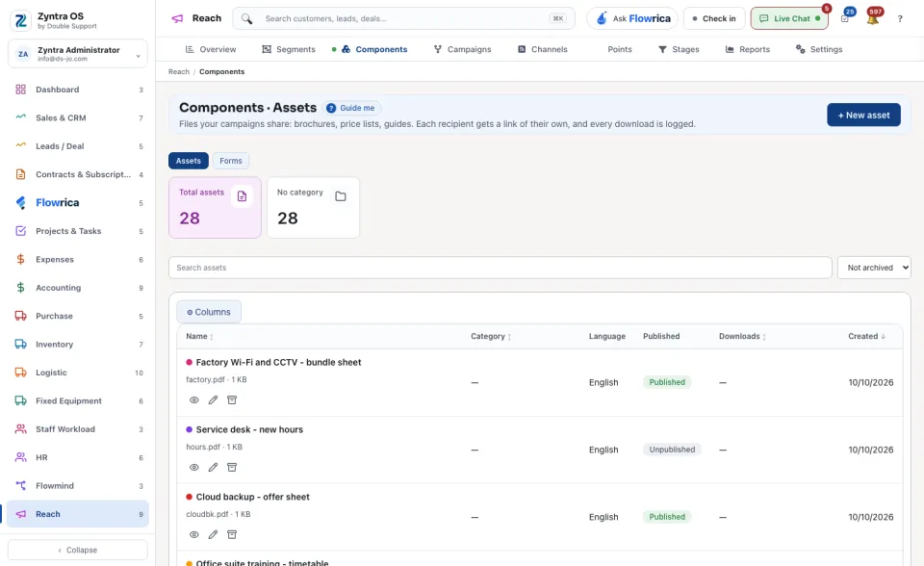Click the purple dot of Service desk asset
Image resolution: width=924 pixels, height=566 pixels.
pos(190,430)
